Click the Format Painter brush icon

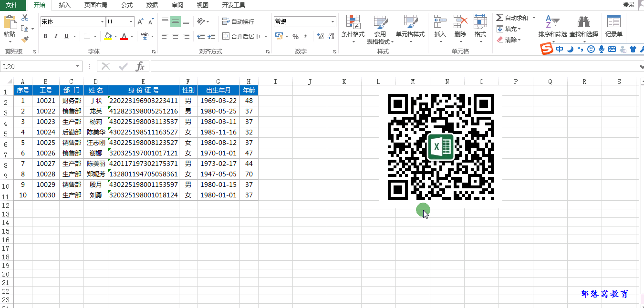(25, 40)
